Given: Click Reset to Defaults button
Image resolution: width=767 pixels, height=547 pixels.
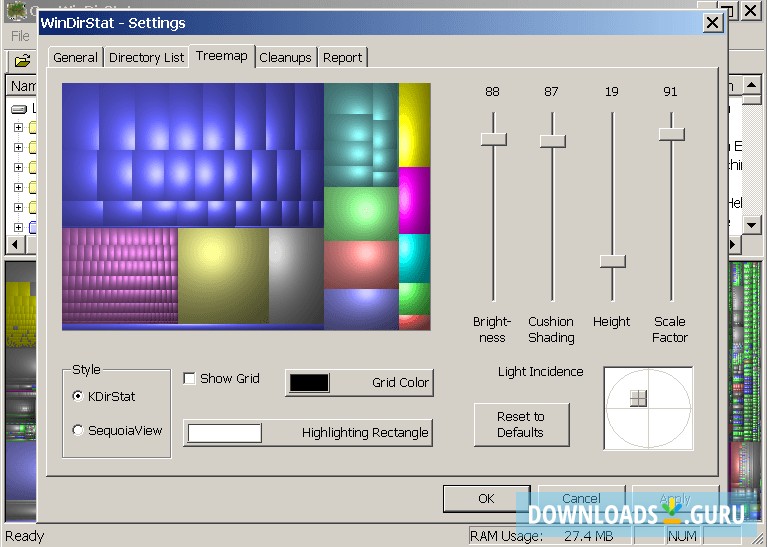Looking at the screenshot, I should pos(521,425).
